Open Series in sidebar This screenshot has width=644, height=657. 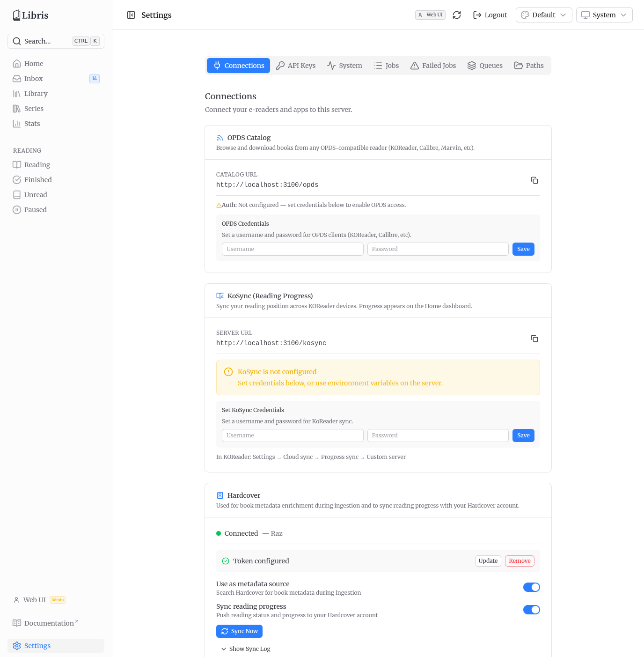point(56,109)
